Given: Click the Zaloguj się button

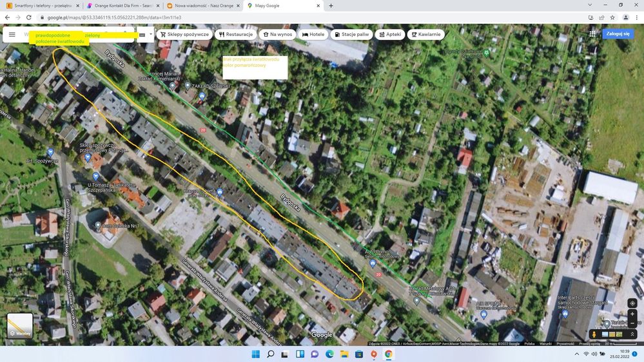Looking at the screenshot, I should pos(618,33).
